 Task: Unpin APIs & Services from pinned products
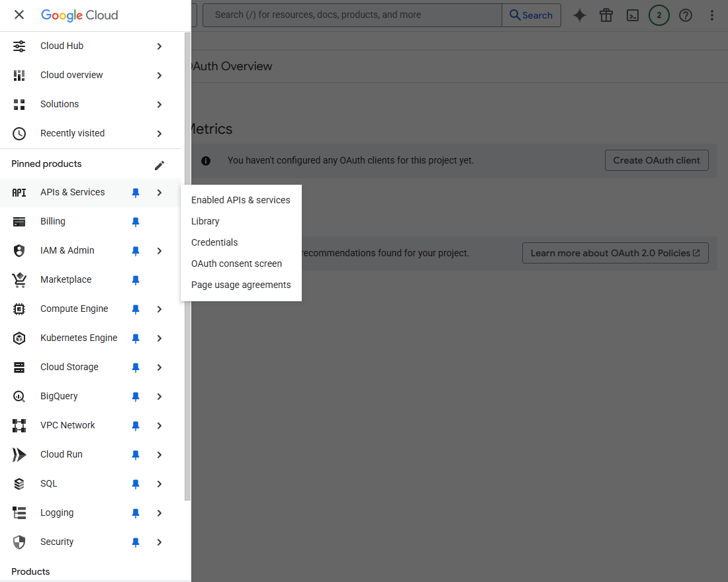136,193
